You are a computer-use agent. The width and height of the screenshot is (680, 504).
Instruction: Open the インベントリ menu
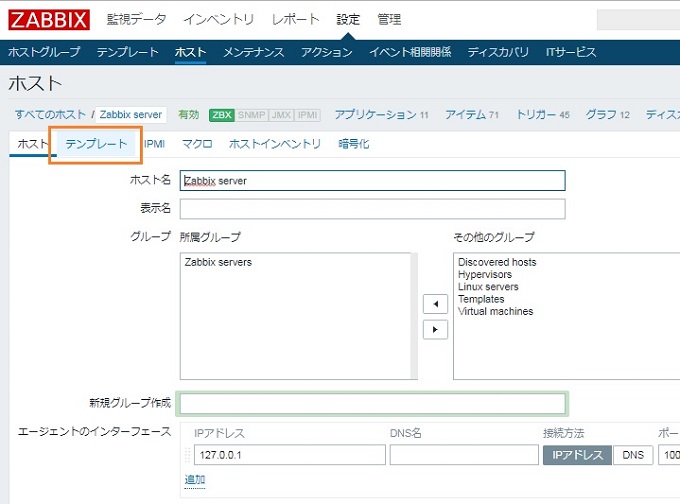click(219, 20)
